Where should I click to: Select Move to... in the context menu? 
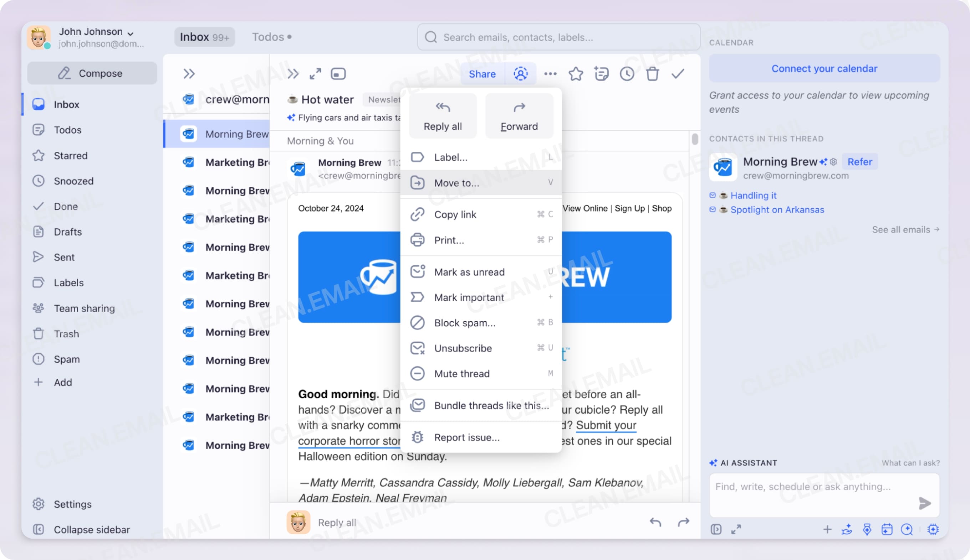click(456, 183)
